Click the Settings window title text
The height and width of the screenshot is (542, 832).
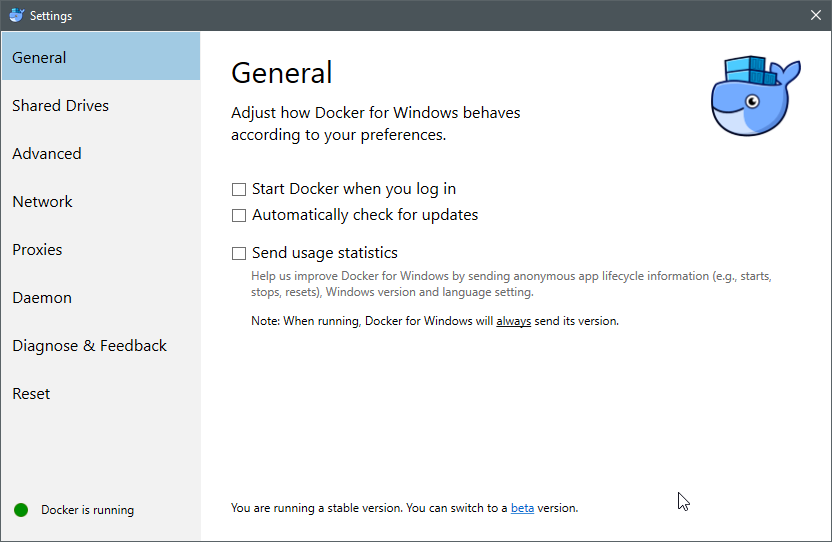click(x=51, y=16)
